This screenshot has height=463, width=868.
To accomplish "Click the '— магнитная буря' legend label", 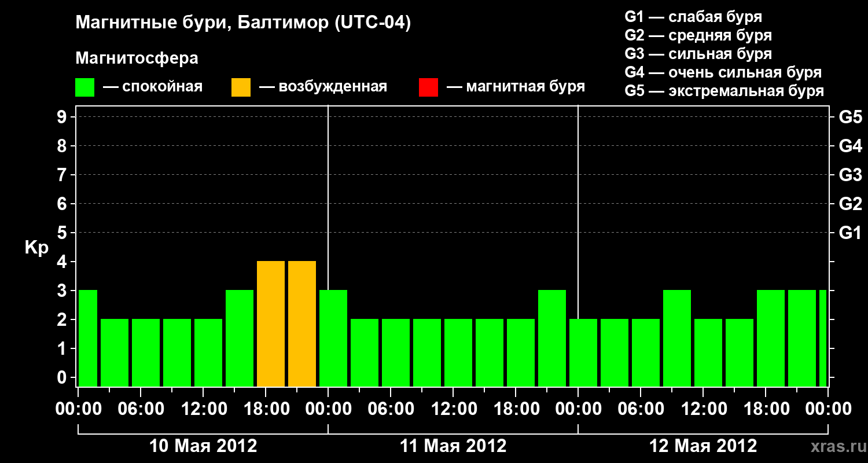I will click(516, 87).
